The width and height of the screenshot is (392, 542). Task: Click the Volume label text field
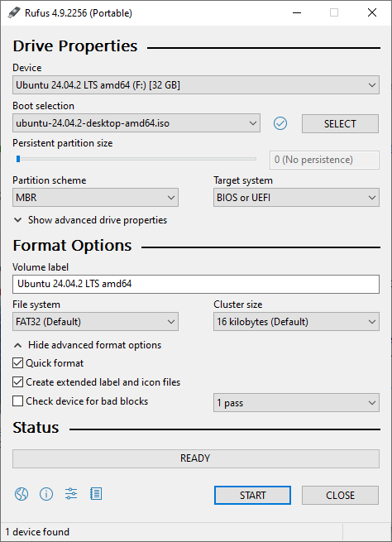[x=196, y=284]
